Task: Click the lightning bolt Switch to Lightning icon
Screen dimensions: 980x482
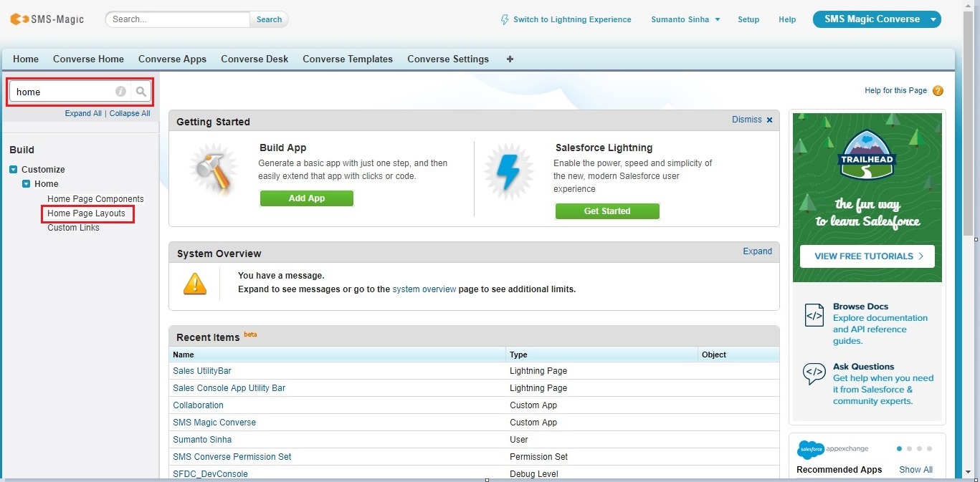Action: coord(505,19)
